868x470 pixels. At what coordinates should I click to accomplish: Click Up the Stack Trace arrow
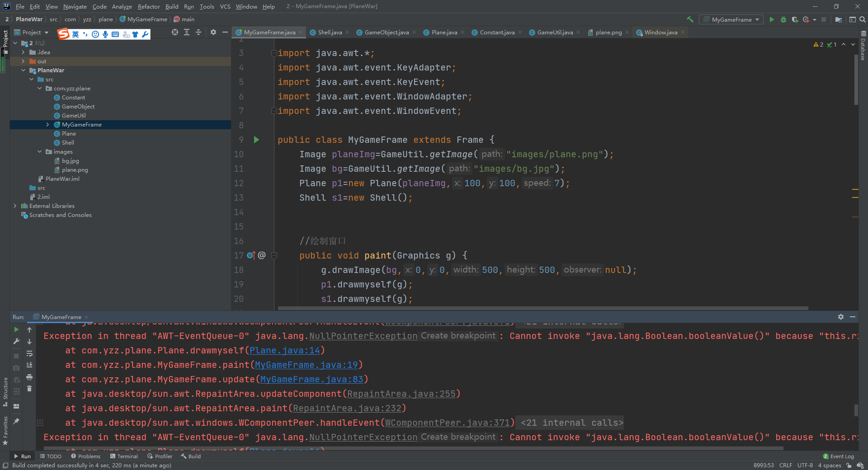tap(29, 329)
